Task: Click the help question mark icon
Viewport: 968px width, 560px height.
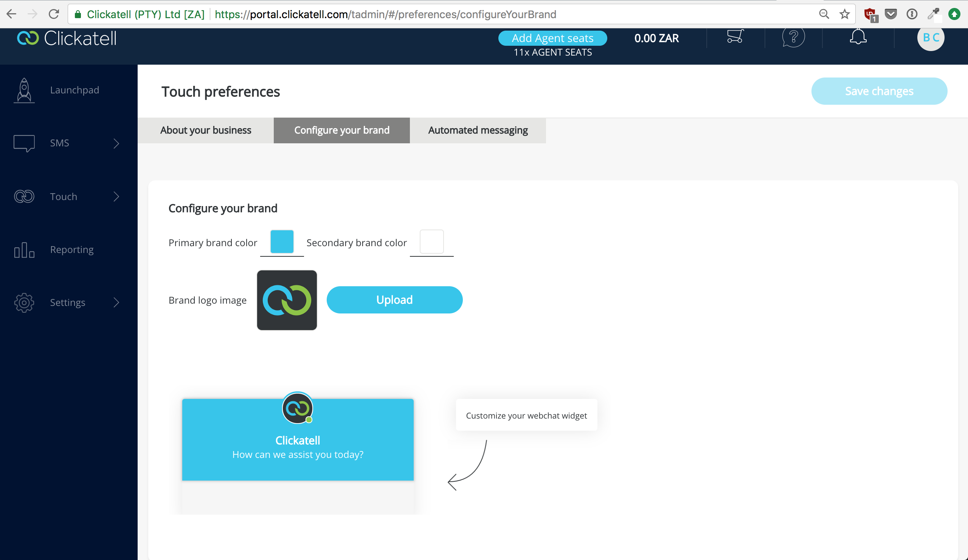Action: click(x=793, y=37)
